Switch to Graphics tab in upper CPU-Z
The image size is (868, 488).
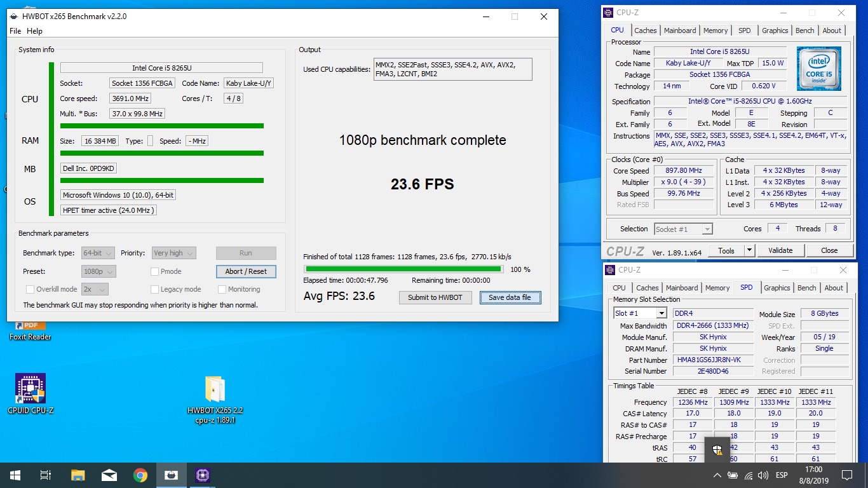pos(775,30)
